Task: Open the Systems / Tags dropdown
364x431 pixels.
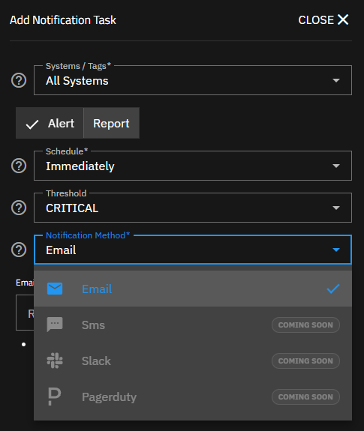Action: pos(193,80)
